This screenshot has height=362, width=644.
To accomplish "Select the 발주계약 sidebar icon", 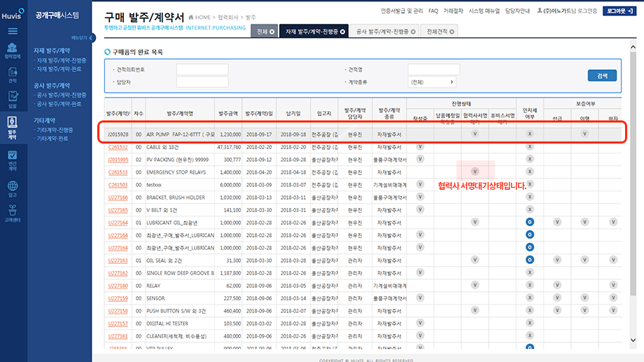I will [13, 128].
